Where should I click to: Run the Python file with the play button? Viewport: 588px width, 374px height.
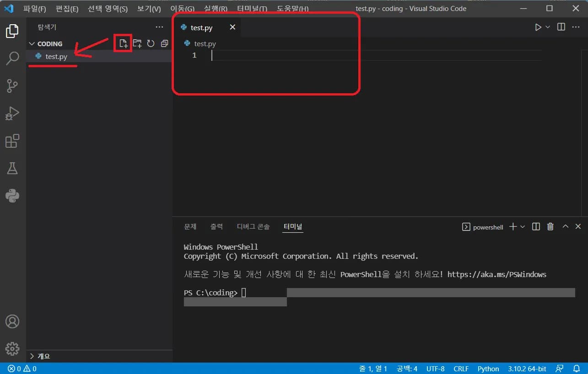click(x=538, y=27)
